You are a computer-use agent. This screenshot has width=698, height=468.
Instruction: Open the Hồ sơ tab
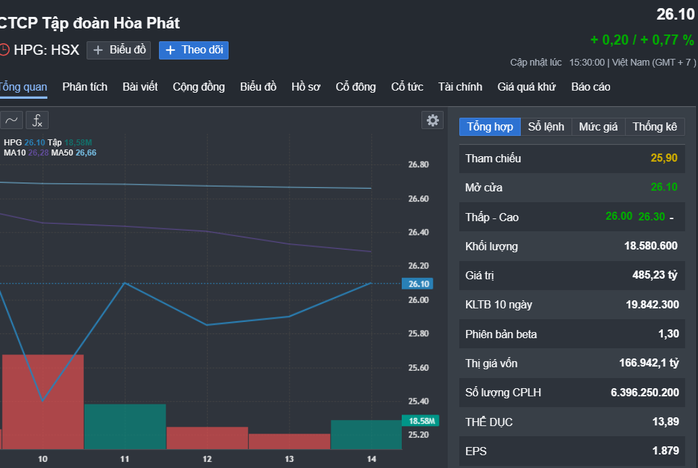tap(306, 87)
